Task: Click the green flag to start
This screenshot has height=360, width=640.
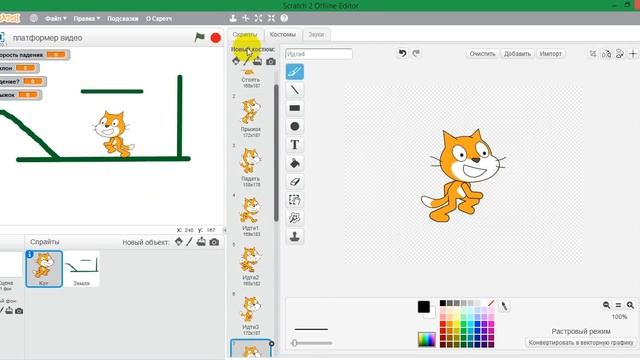Action: [200, 38]
